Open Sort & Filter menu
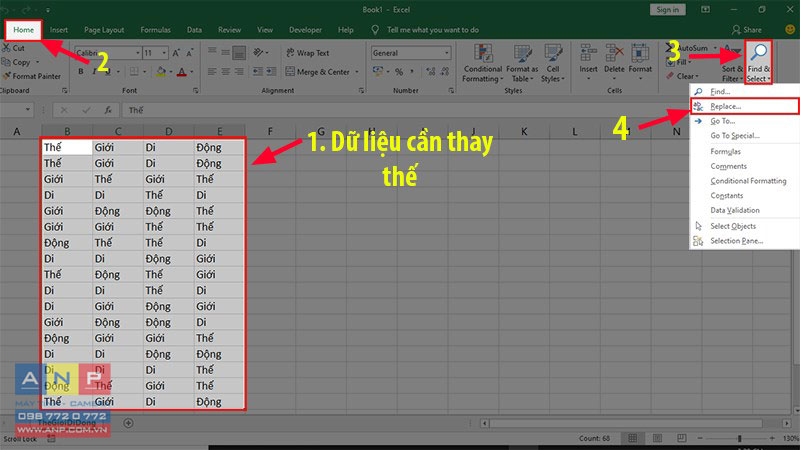This screenshot has height=450, width=800. click(732, 63)
